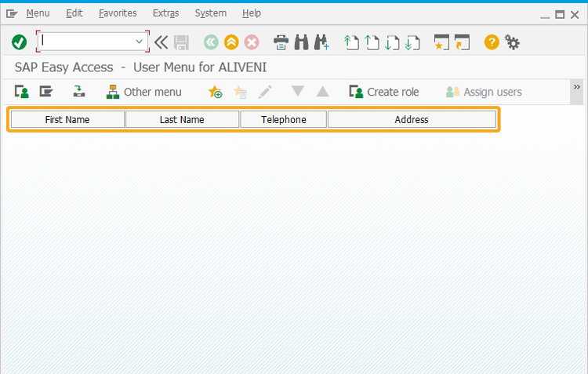
Task: Go to Previous Page icon
Action: [x=372, y=42]
